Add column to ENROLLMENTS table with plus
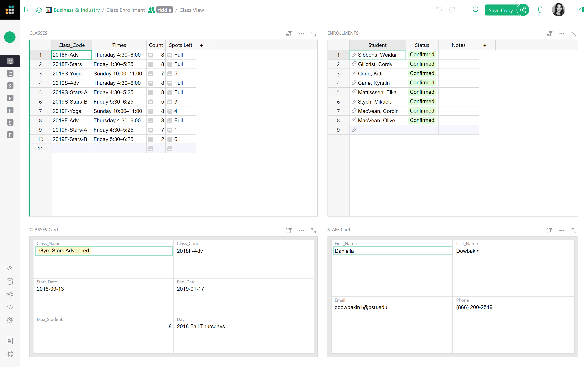Viewport: 588px width, 367px height. (x=484, y=45)
